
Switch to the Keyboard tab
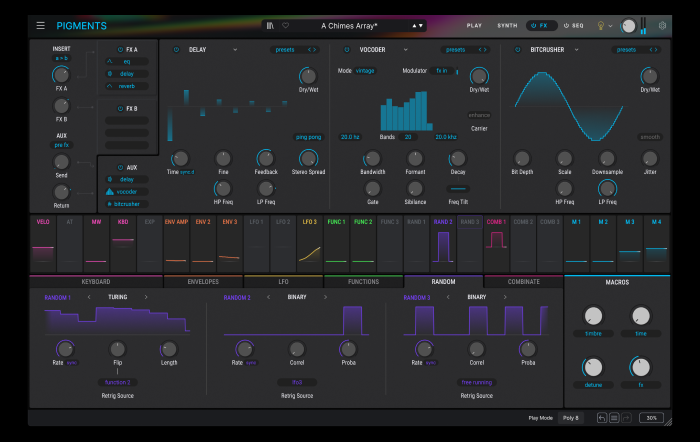click(96, 282)
